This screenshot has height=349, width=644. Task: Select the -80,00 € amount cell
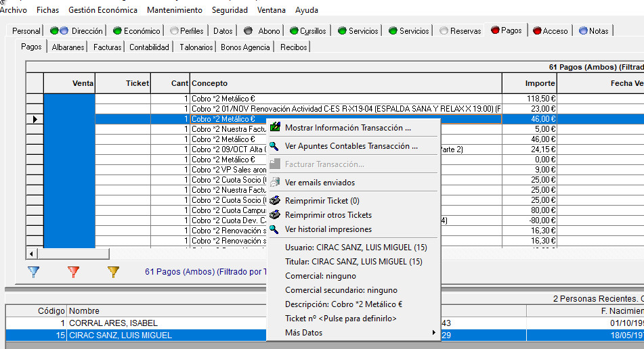[530, 220]
